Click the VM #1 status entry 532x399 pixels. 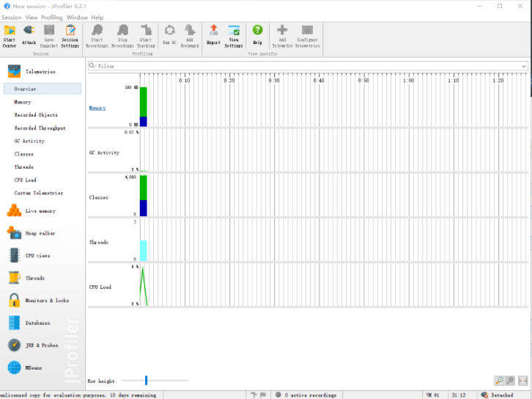(432, 395)
